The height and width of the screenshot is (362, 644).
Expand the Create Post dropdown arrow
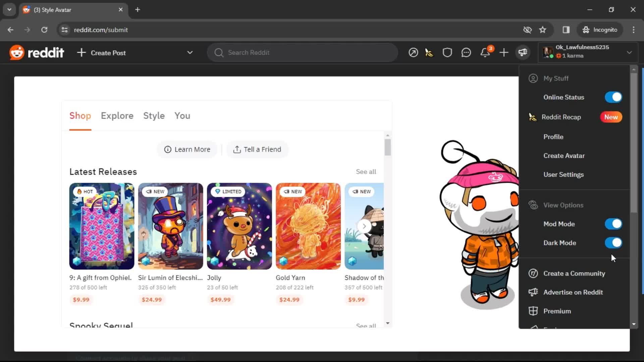tap(190, 53)
